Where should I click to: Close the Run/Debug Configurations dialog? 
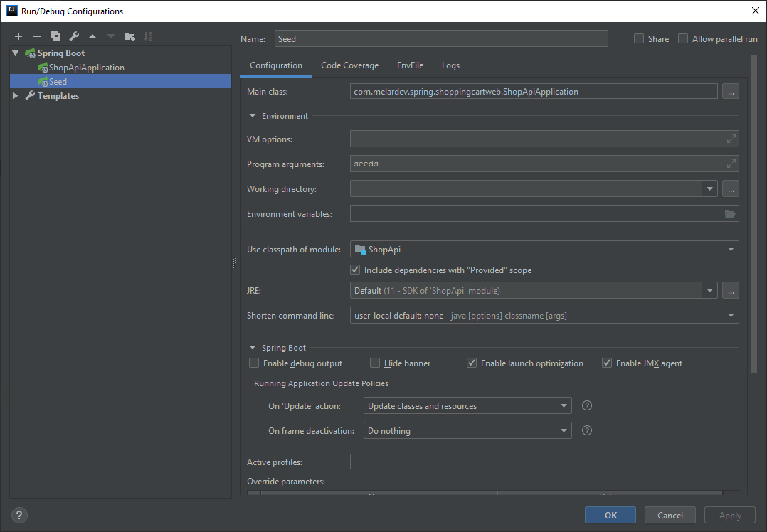coord(756,11)
